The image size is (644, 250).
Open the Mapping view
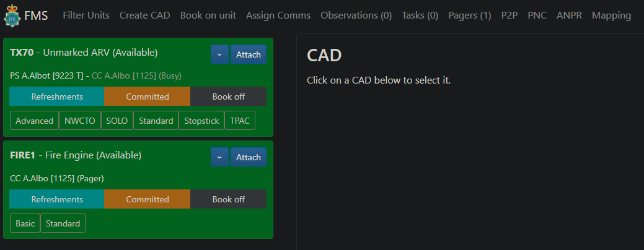point(611,15)
